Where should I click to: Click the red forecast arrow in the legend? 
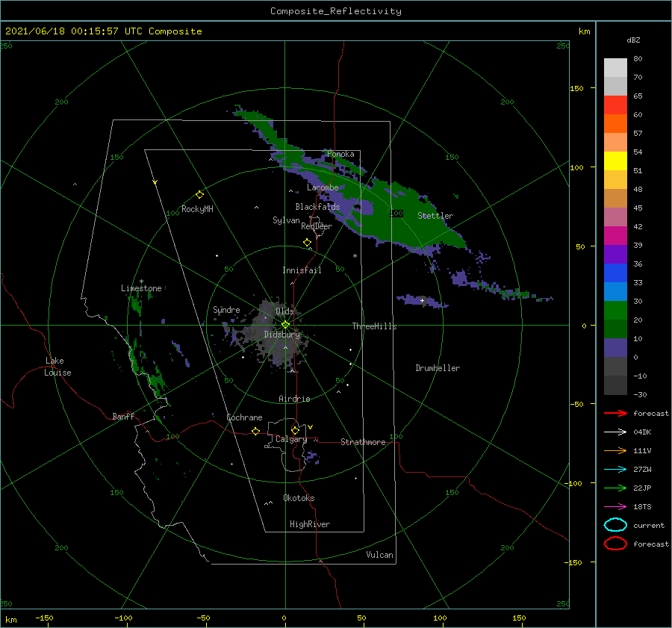click(x=615, y=413)
